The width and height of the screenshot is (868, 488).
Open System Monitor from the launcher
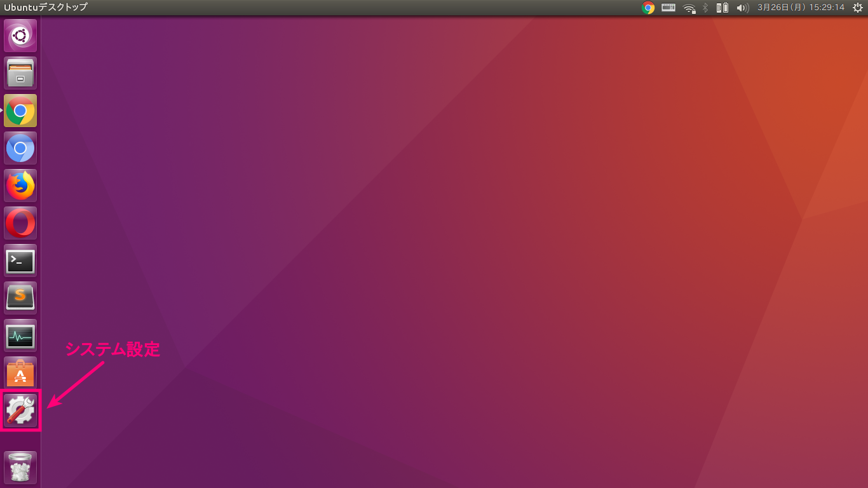[x=20, y=335]
